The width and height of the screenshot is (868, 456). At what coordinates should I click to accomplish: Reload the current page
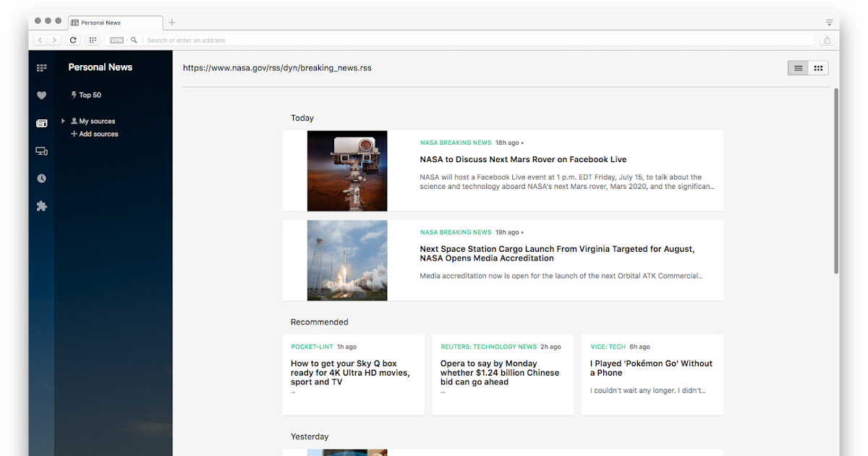tap(73, 41)
